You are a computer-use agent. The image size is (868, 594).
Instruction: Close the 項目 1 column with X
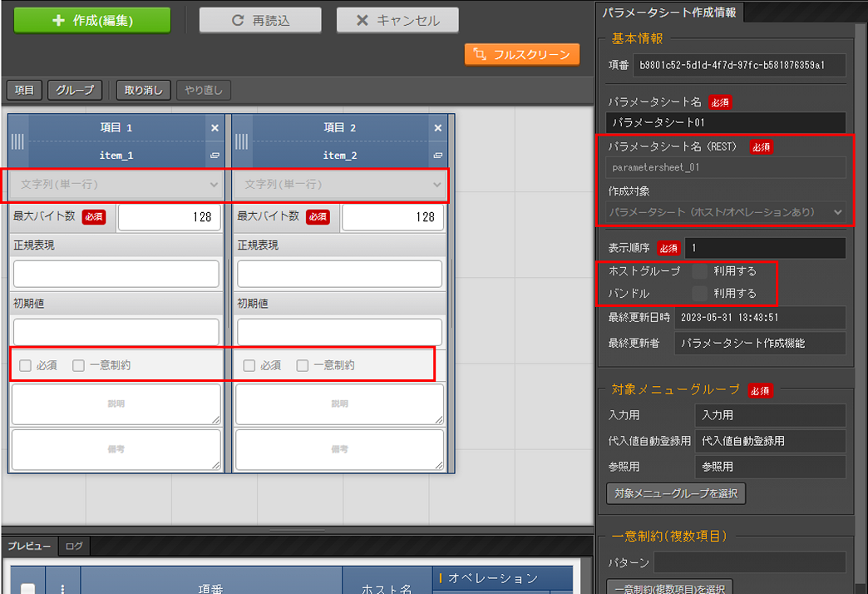[215, 128]
